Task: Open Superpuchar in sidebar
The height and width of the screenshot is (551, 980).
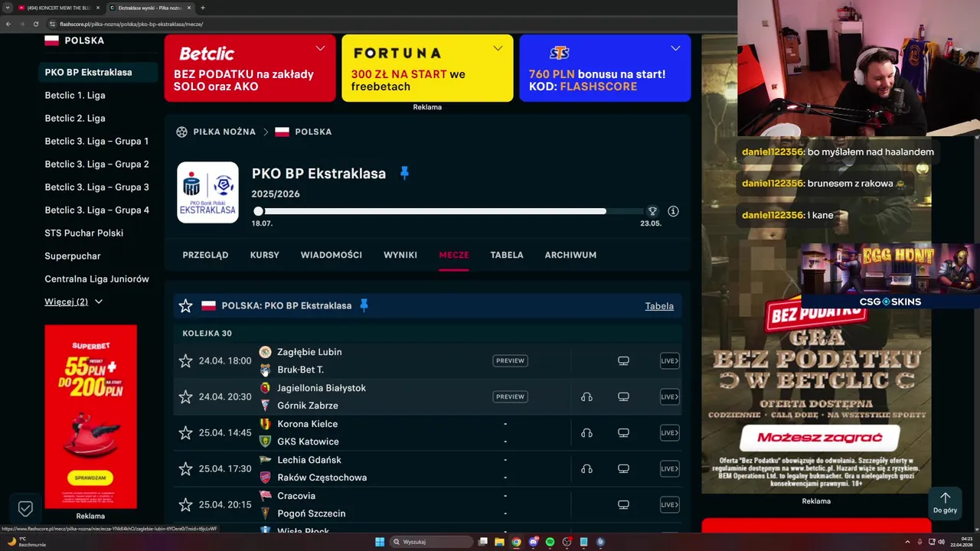Action: tap(73, 256)
